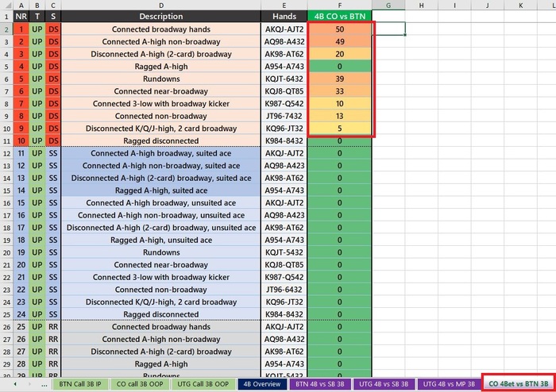This screenshot has width=556, height=392.
Task: Click the 'SS' cell in row 12
Action: tap(53, 153)
